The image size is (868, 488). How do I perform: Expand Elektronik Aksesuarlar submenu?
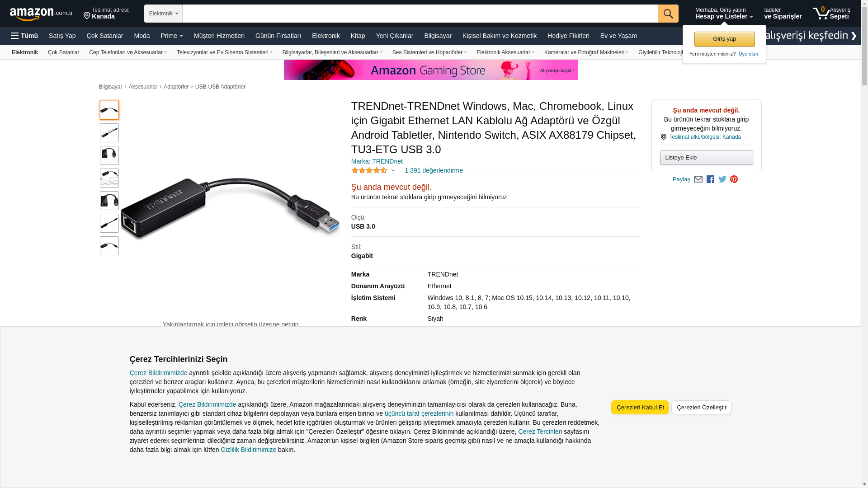pyautogui.click(x=505, y=52)
